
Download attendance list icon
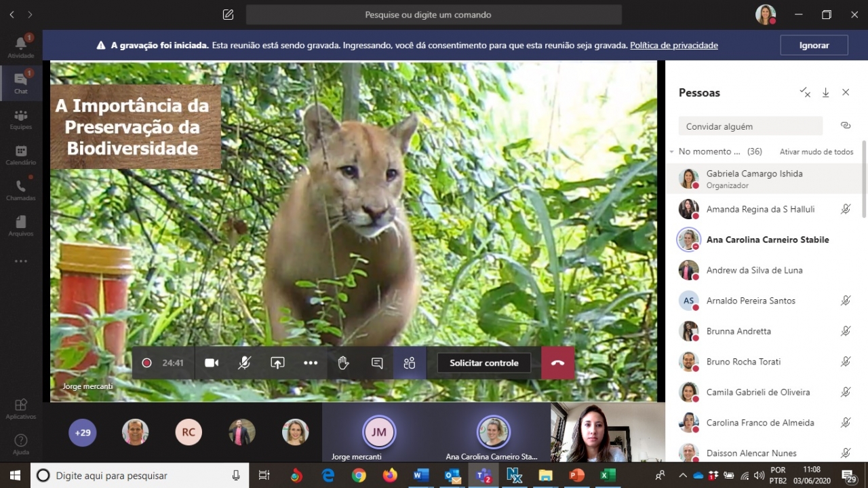[825, 92]
